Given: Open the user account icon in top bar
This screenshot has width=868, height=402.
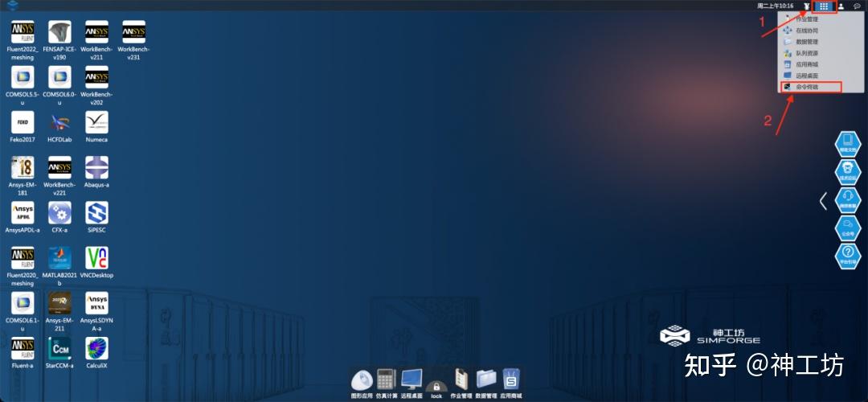Looking at the screenshot, I should (x=841, y=6).
